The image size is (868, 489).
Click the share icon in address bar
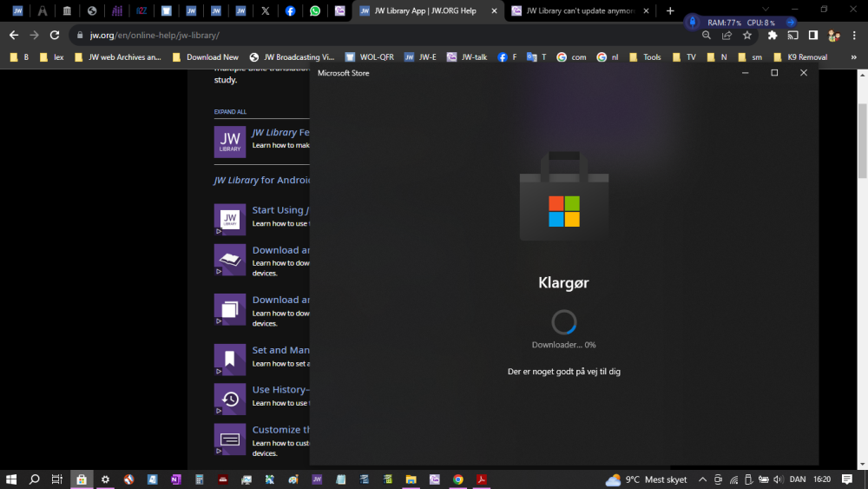point(727,36)
